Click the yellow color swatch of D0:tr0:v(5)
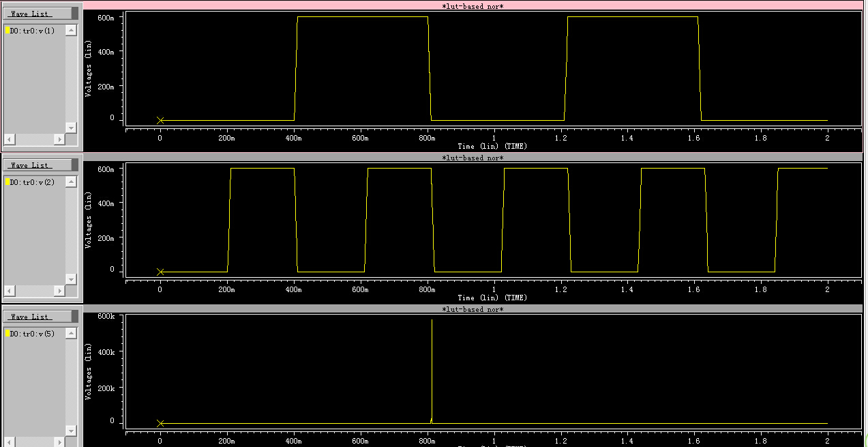The height and width of the screenshot is (447, 868). pos(7,334)
